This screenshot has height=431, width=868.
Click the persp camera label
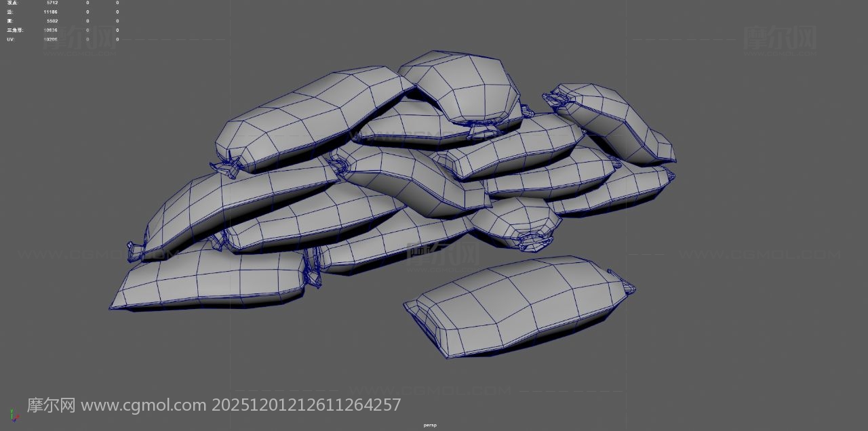click(430, 425)
